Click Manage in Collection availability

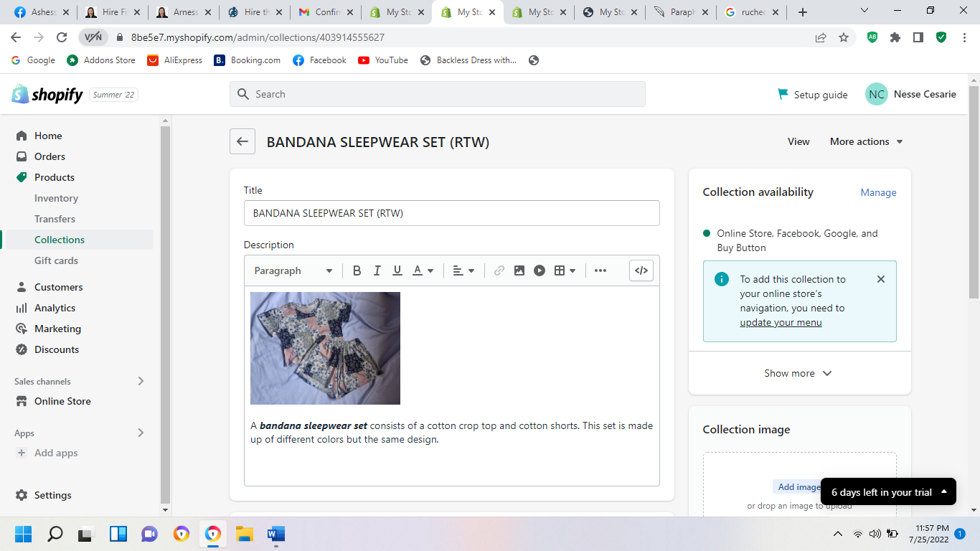(878, 192)
